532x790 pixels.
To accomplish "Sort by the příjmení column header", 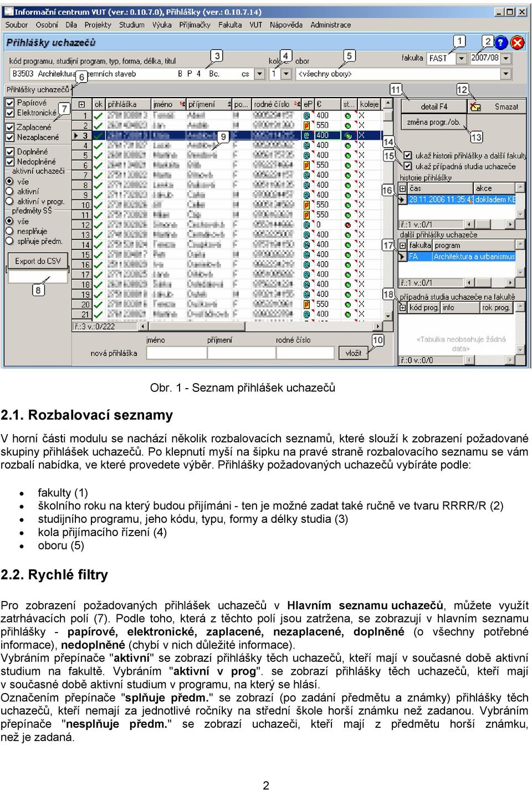I will pyautogui.click(x=209, y=104).
